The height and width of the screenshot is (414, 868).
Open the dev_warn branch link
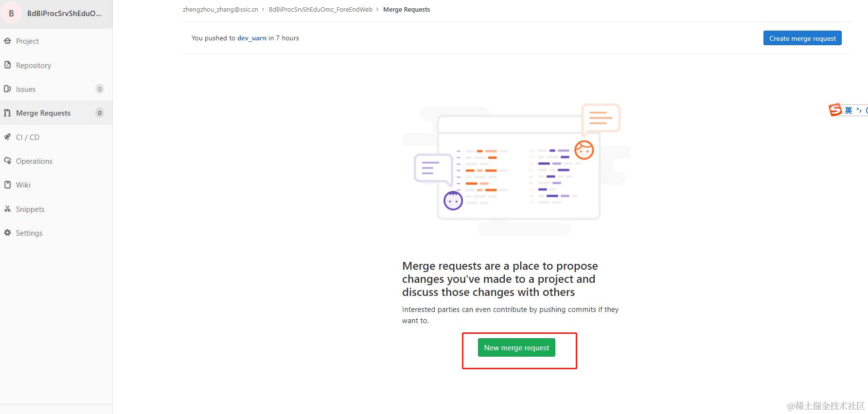pyautogui.click(x=252, y=38)
